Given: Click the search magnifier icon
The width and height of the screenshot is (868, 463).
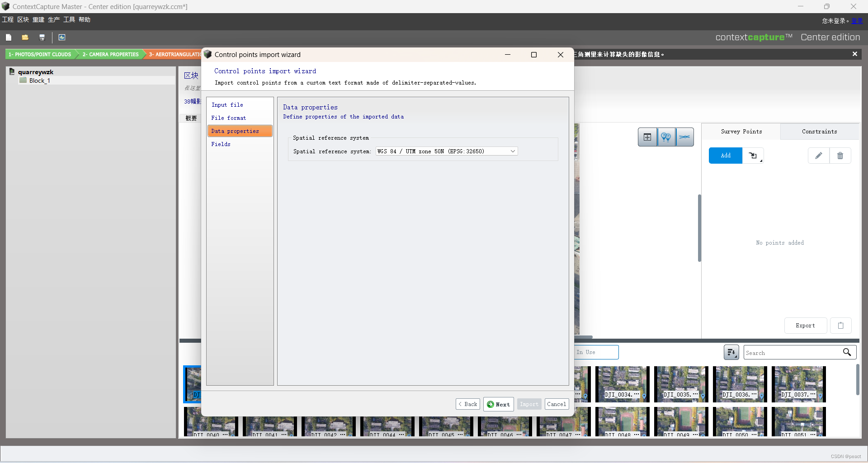Looking at the screenshot, I should pos(847,352).
